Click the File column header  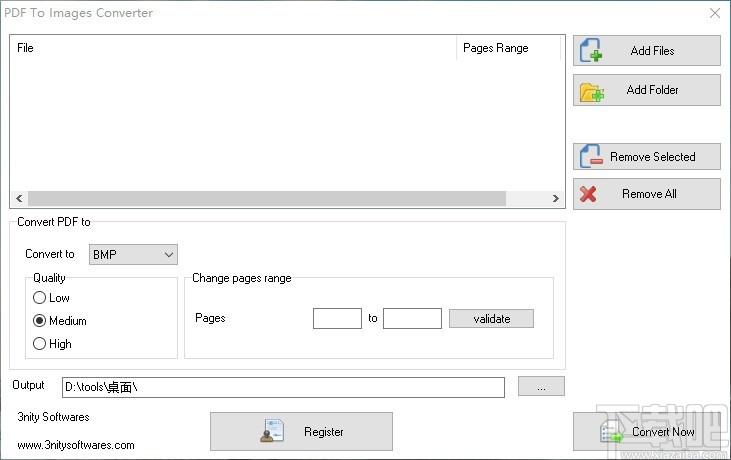233,48
